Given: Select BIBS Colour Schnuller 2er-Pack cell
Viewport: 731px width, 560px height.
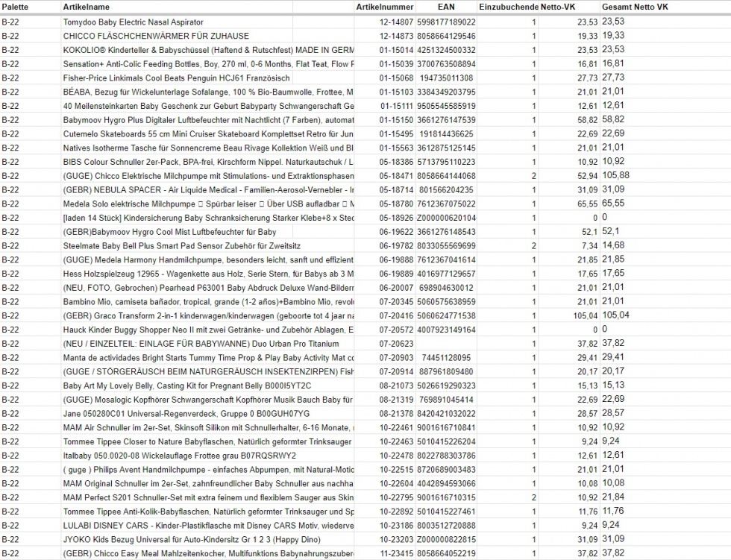Looking at the screenshot, I should pos(208,162).
